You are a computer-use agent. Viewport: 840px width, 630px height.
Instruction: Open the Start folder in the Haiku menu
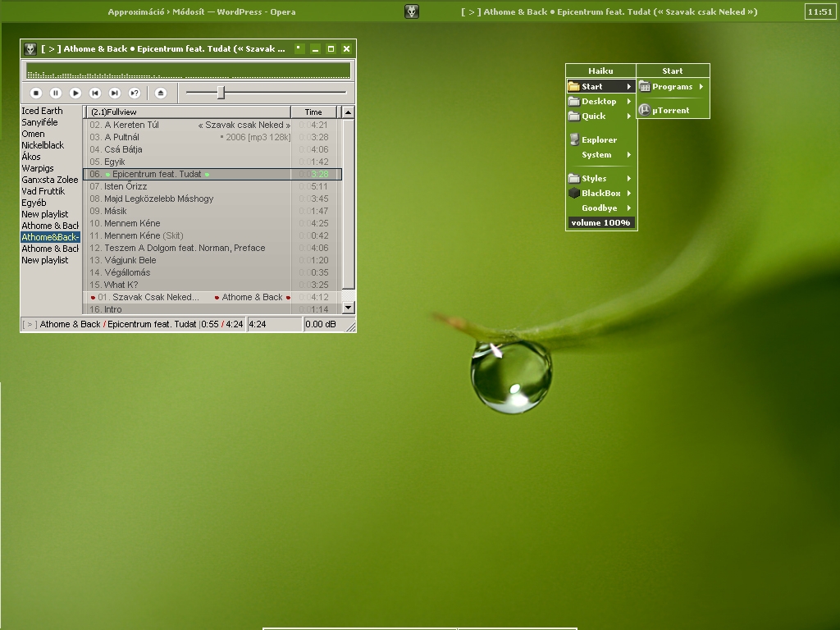[x=601, y=86]
